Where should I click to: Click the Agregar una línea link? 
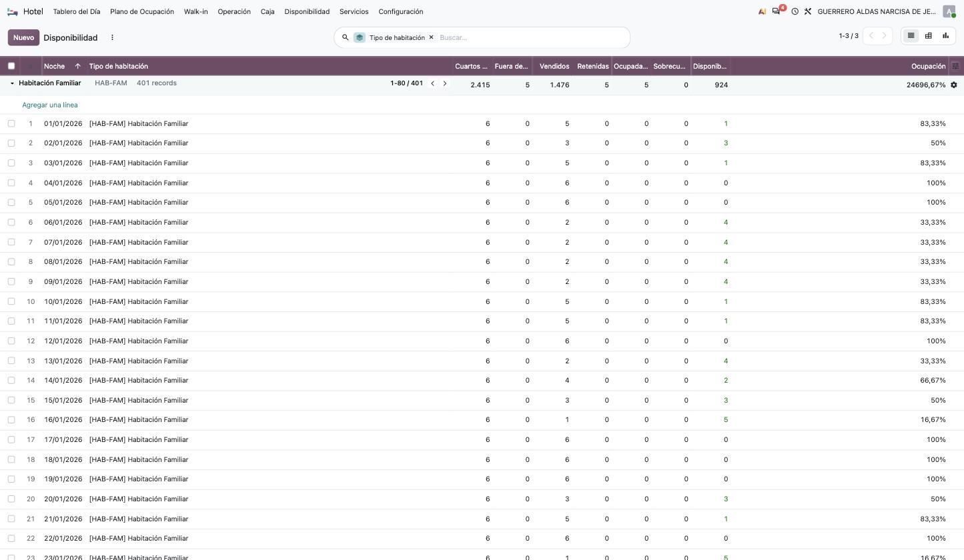point(50,105)
